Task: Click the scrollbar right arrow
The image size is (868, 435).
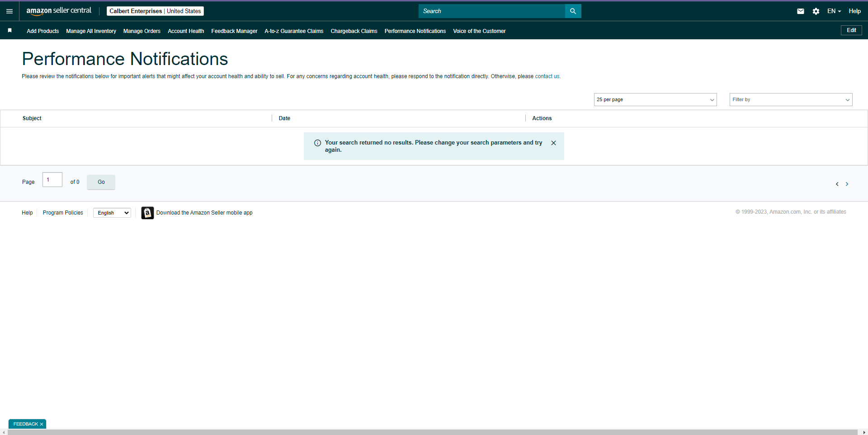Action: [x=864, y=432]
